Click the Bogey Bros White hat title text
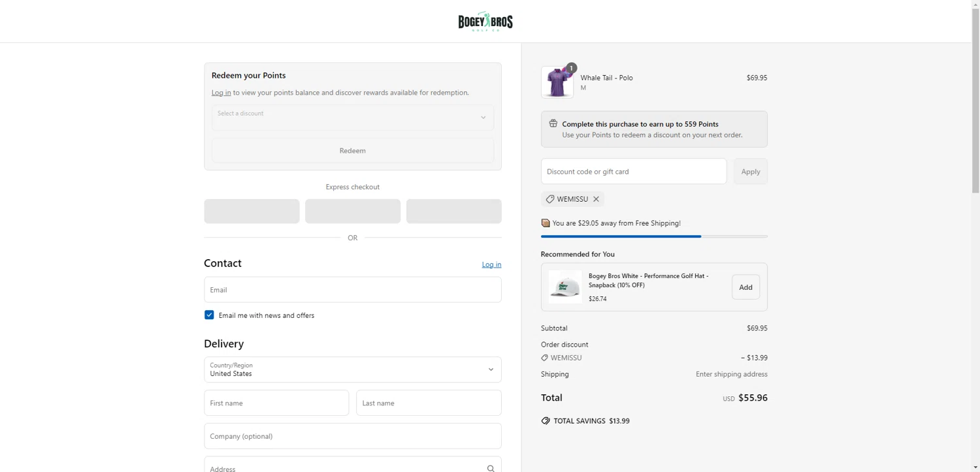The image size is (980, 472). (648, 280)
